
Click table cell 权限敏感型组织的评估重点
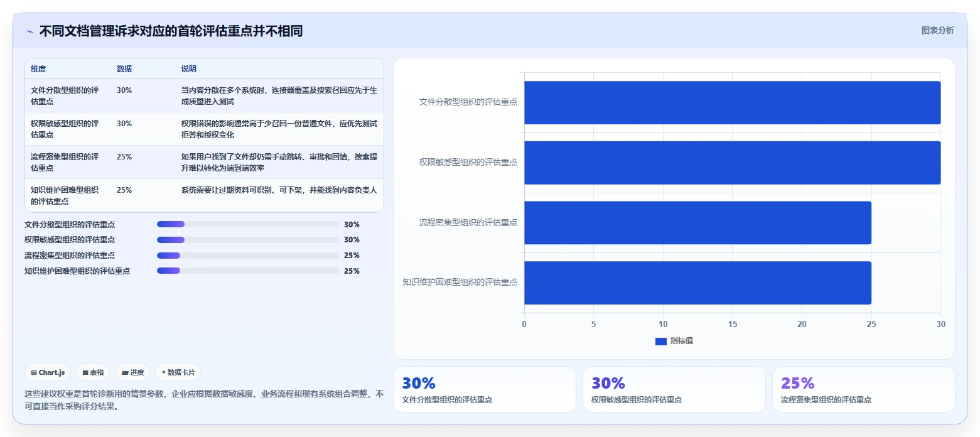point(65,129)
